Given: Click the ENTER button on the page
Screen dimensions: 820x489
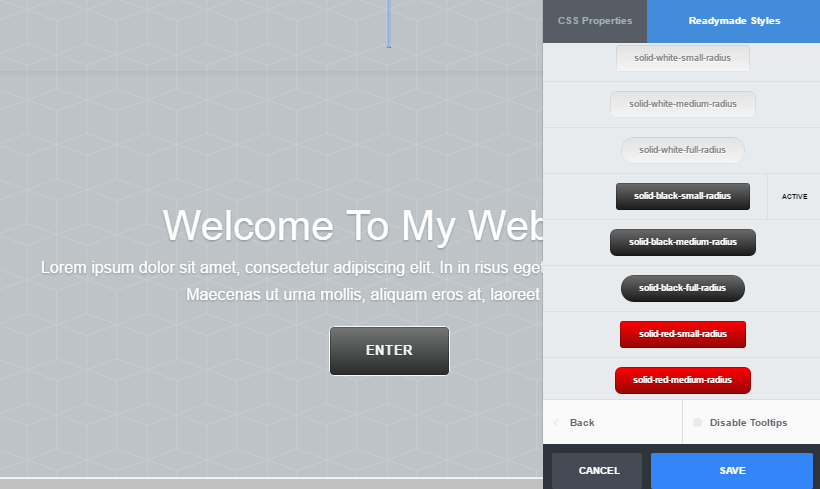Looking at the screenshot, I should pos(389,351).
